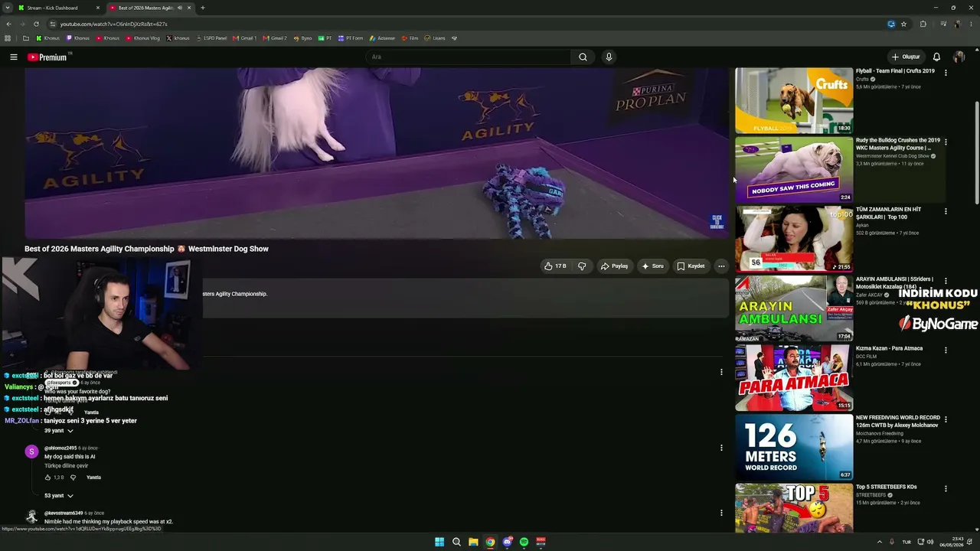
Task: Open the Chrome apps grid shortcut
Action: [x=8, y=38]
